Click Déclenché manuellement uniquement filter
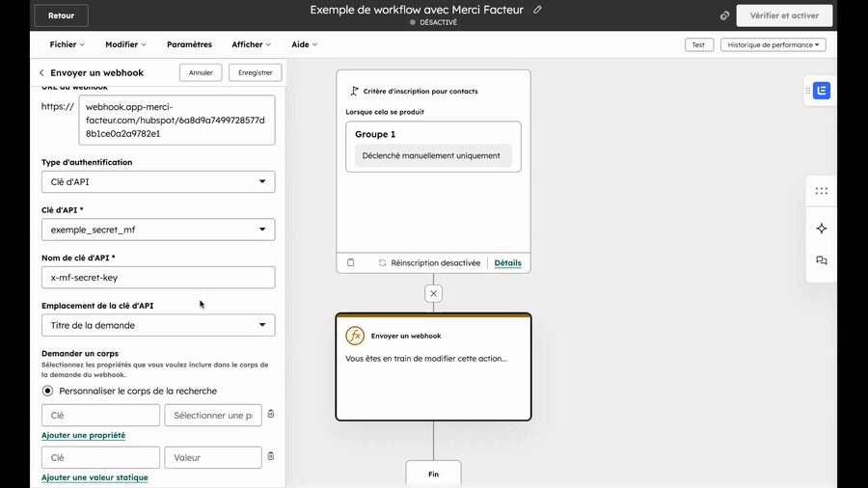 [431, 155]
